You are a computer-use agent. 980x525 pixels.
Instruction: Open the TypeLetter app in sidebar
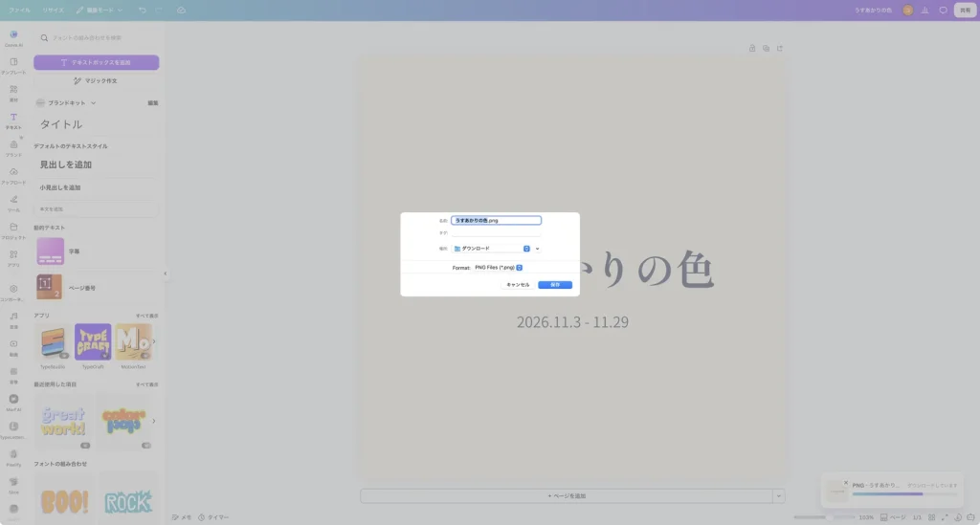click(13, 429)
